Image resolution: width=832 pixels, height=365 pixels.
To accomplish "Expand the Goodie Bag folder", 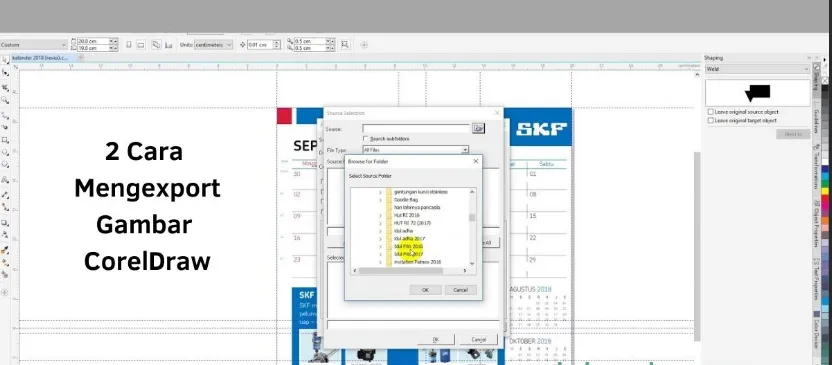I will [x=380, y=200].
